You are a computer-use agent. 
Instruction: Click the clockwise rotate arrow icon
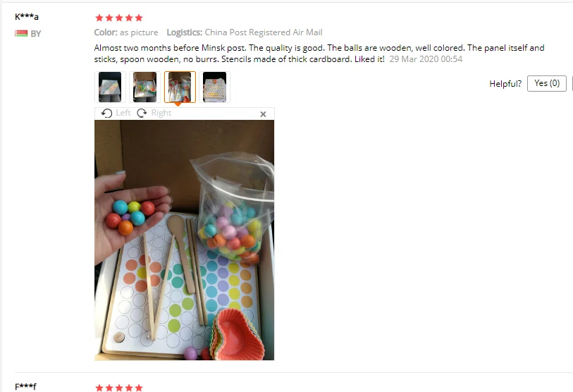142,113
